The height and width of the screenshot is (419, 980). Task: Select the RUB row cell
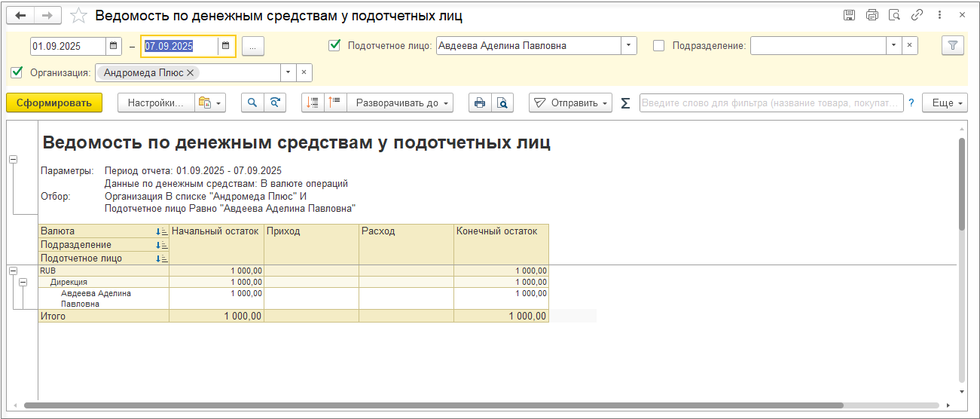103,271
